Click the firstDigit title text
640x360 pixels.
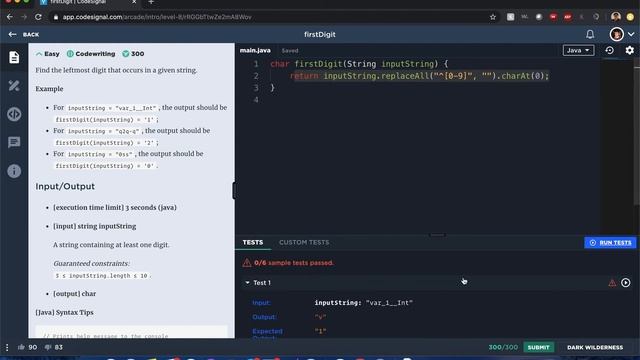320,35
